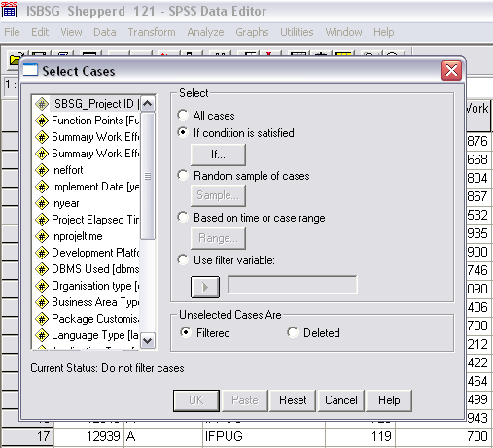This screenshot has width=493, height=448.
Task: Select Project Elapsed Time variable
Action: coord(87,220)
